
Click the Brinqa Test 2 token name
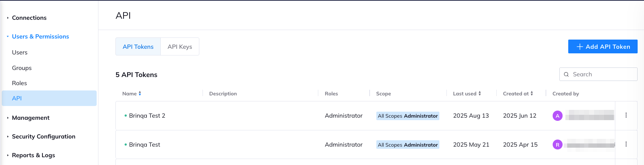pos(147,116)
